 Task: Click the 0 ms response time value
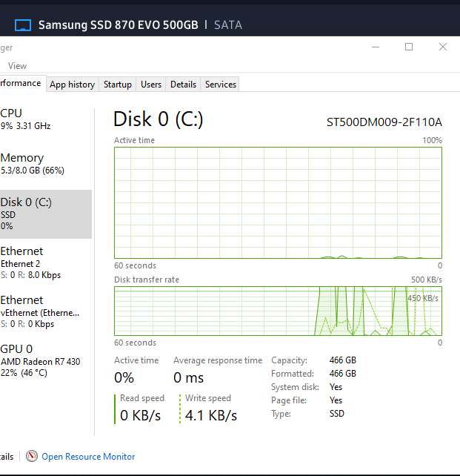[188, 378]
